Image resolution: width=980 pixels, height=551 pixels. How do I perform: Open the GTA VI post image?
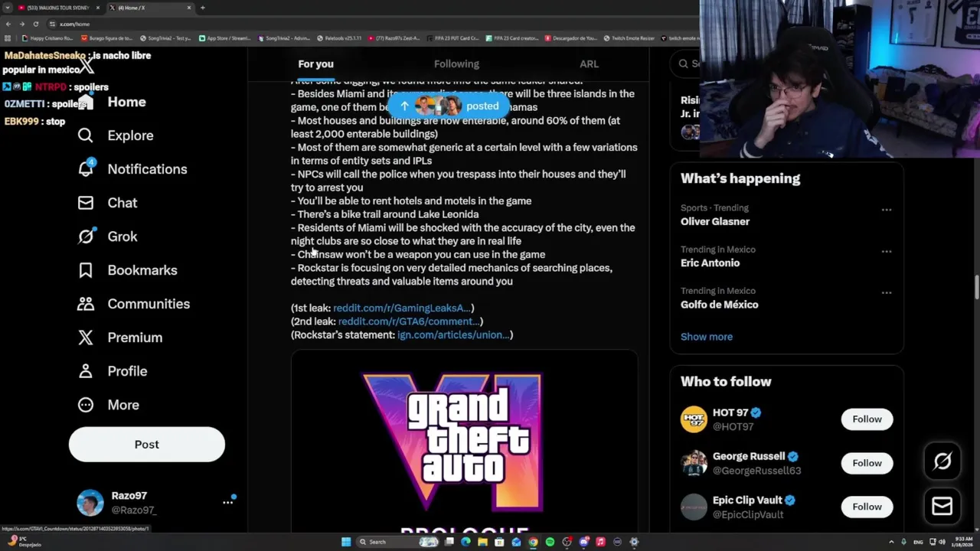(464, 442)
